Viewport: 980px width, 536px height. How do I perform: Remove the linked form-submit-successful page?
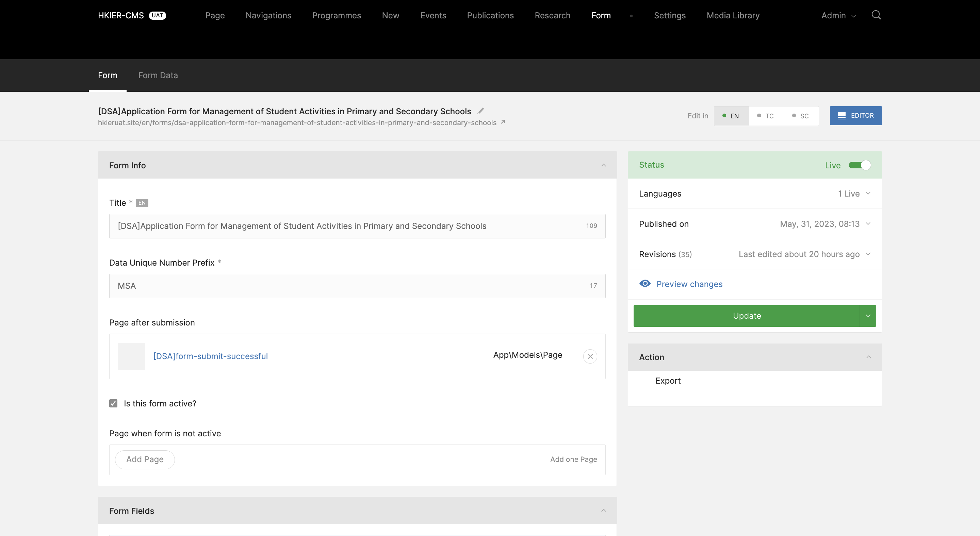coord(590,356)
